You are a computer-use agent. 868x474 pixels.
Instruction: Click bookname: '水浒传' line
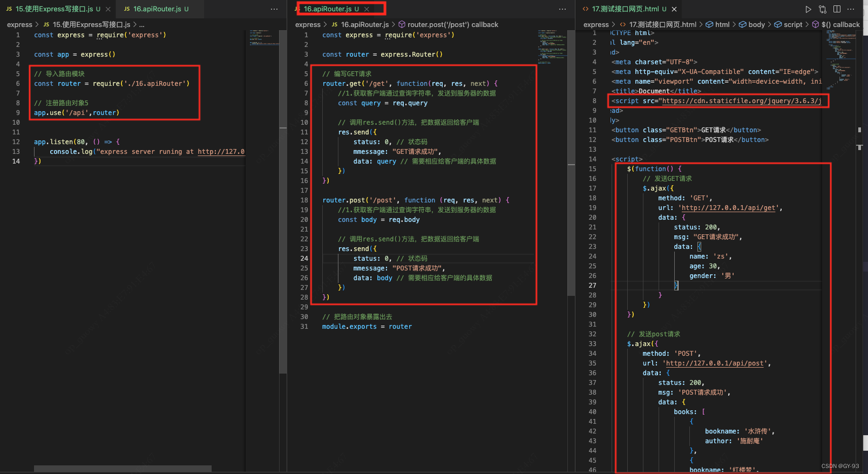[740, 431]
